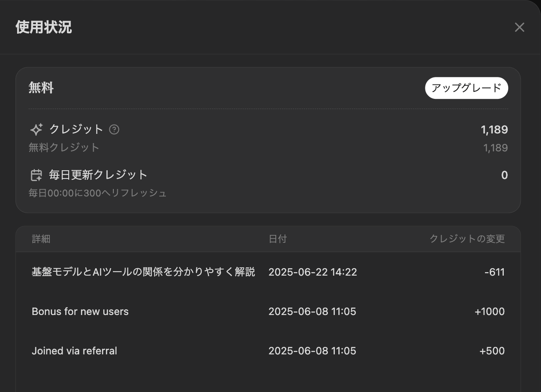The image size is (541, 392).
Task: Click the 無料 plan label
Action: click(x=41, y=88)
